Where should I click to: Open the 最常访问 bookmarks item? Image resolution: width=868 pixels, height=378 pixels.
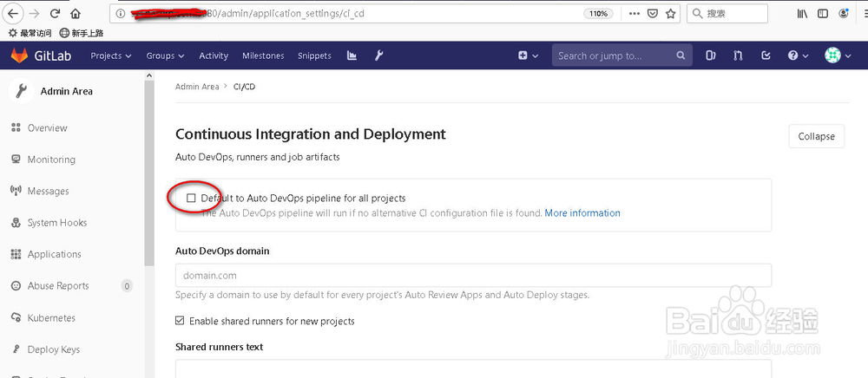[x=30, y=33]
